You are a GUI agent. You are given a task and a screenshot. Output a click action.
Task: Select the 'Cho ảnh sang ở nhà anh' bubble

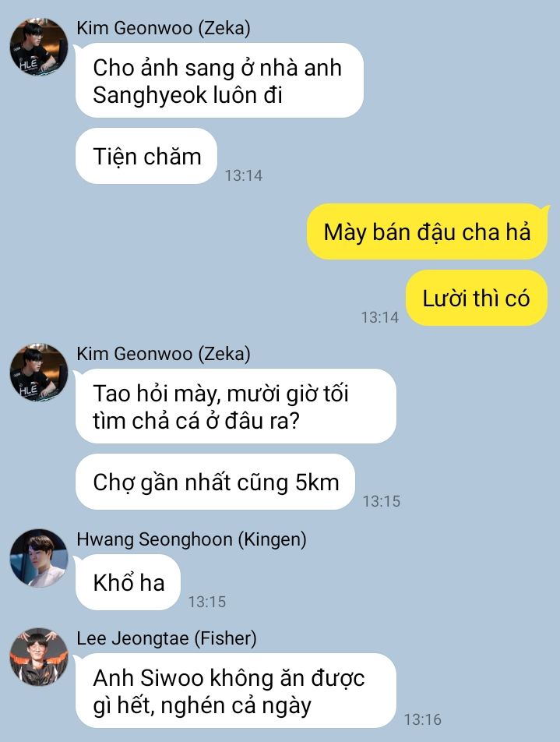220,80
